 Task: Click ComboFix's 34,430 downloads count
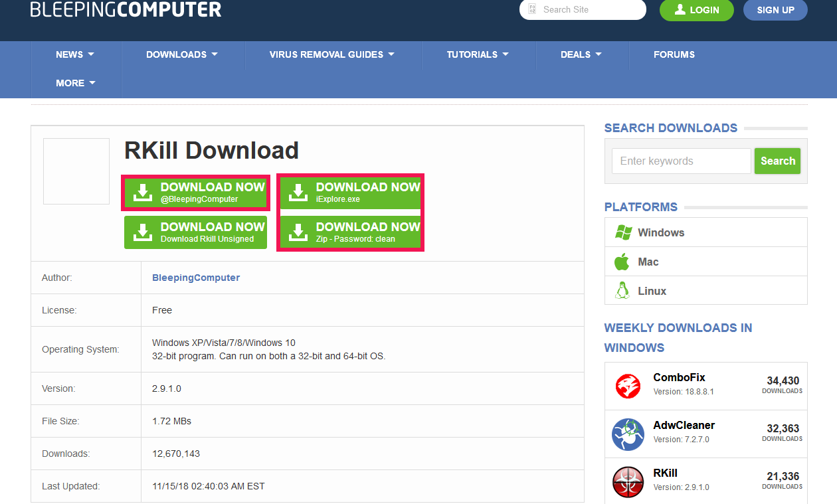[783, 380]
